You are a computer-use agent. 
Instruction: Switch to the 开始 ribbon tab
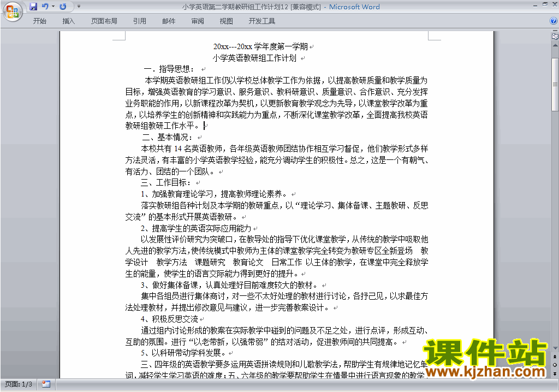39,21
